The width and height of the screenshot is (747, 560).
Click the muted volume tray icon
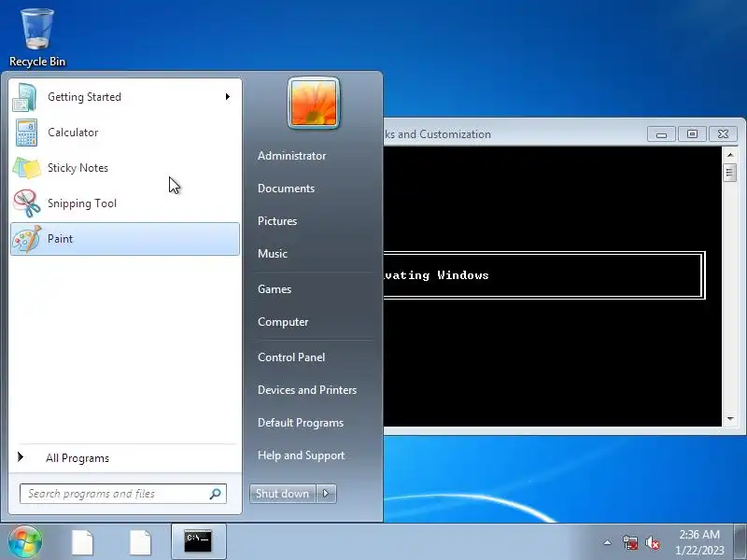pyautogui.click(x=653, y=542)
